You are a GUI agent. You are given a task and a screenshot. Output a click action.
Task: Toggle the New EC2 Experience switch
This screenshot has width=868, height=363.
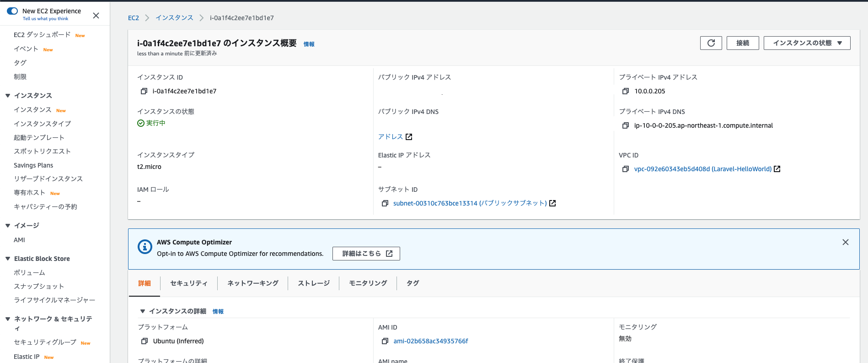click(12, 11)
